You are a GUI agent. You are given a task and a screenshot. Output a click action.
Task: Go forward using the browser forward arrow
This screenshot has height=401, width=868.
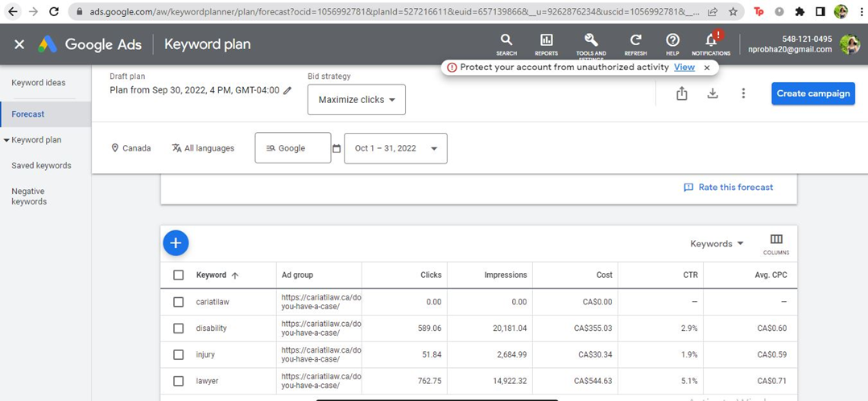pos(33,11)
